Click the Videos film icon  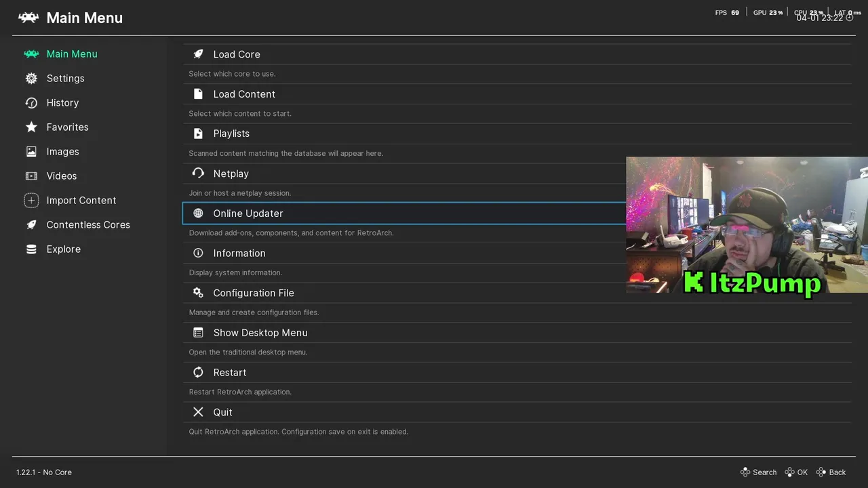[31, 176]
